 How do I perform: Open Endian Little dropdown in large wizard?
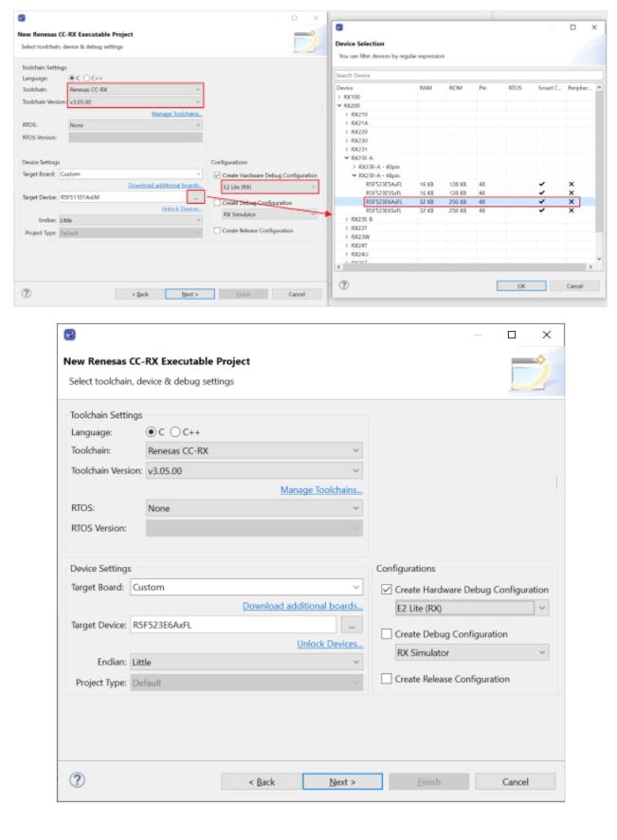[x=246, y=662]
